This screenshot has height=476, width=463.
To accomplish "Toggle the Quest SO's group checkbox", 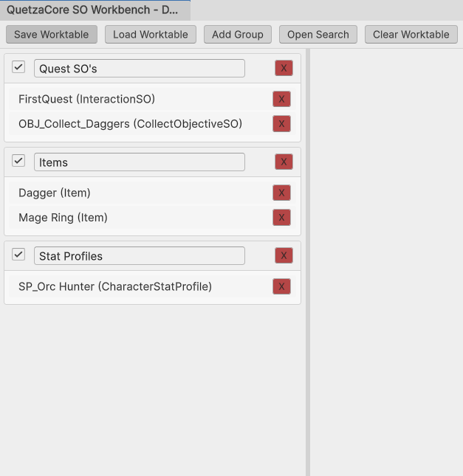I will [18, 68].
